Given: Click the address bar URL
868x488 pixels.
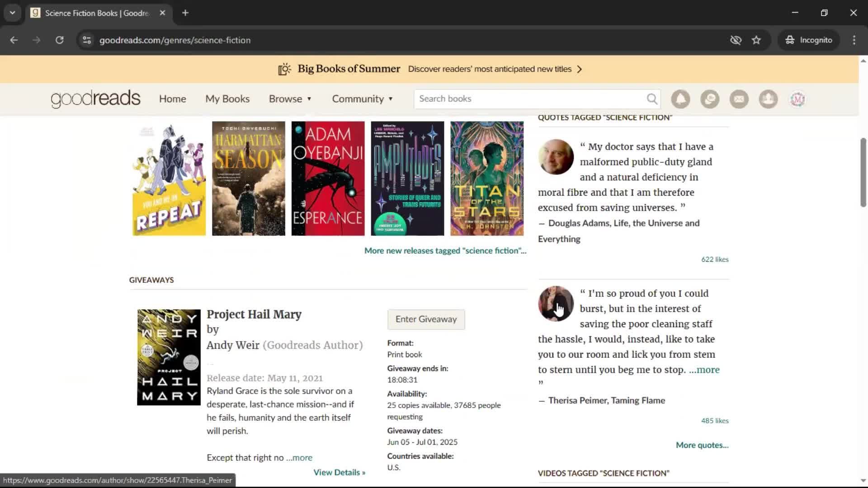Looking at the screenshot, I should [x=175, y=40].
